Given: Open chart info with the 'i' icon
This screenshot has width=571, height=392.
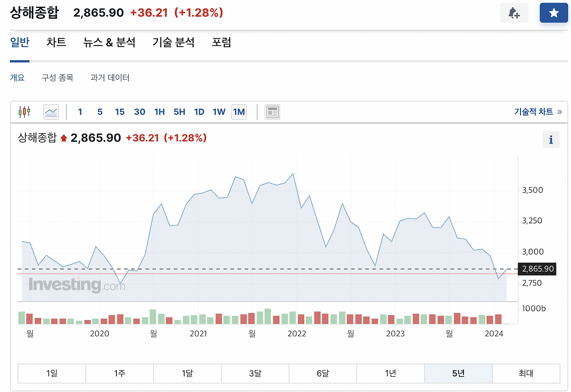Looking at the screenshot, I should [x=551, y=140].
